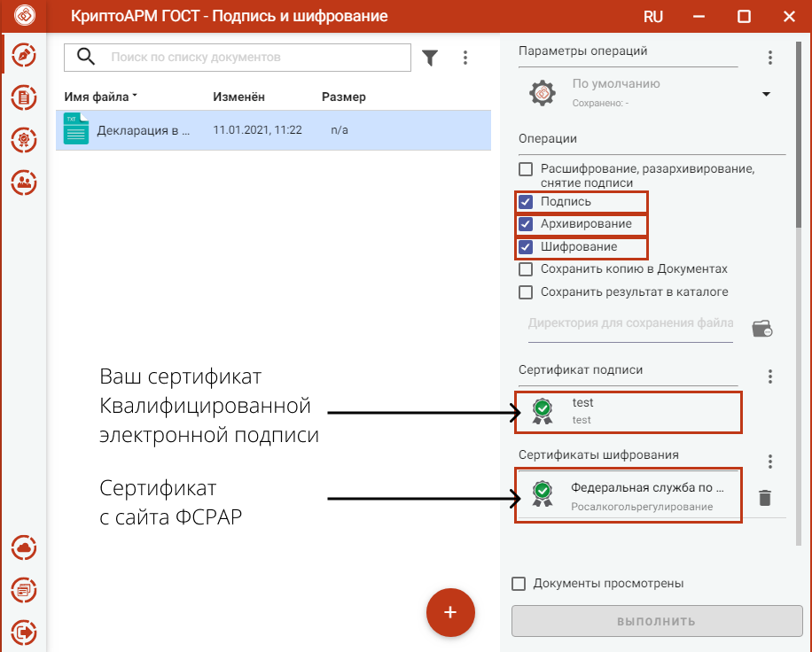Open Параметры операций three-dot menu
The image size is (812, 652).
(x=770, y=58)
